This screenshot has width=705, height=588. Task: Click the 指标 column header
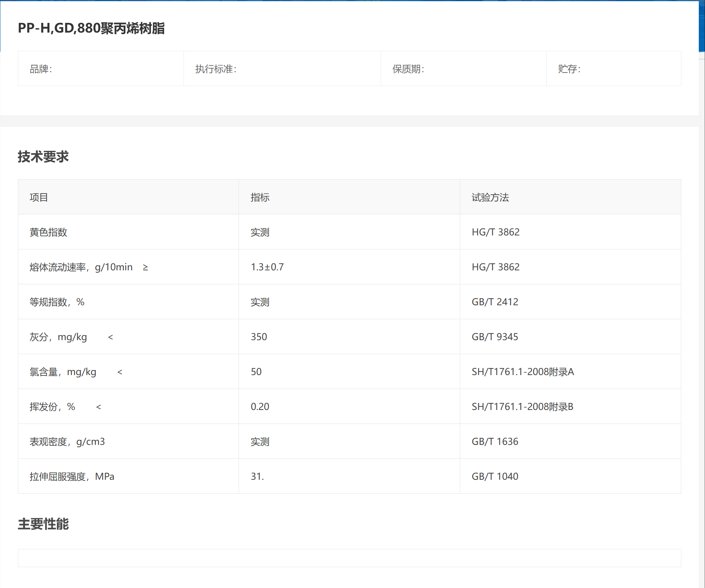[x=260, y=197]
